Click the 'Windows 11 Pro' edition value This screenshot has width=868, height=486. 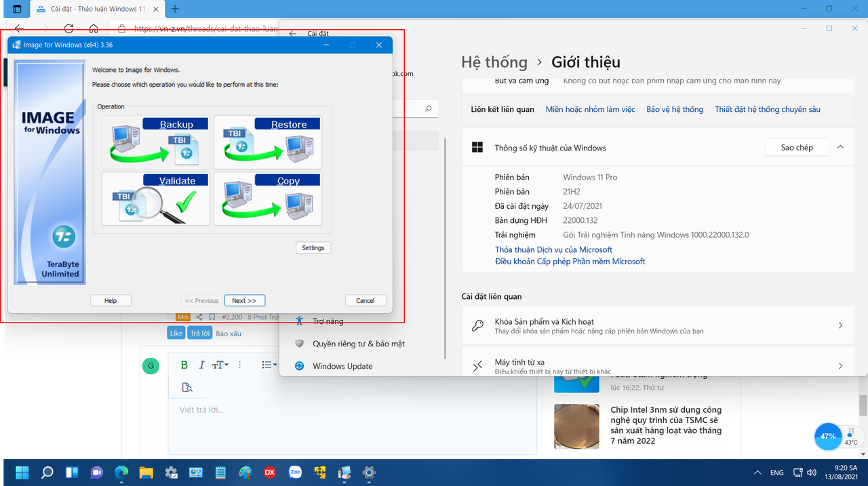590,177
